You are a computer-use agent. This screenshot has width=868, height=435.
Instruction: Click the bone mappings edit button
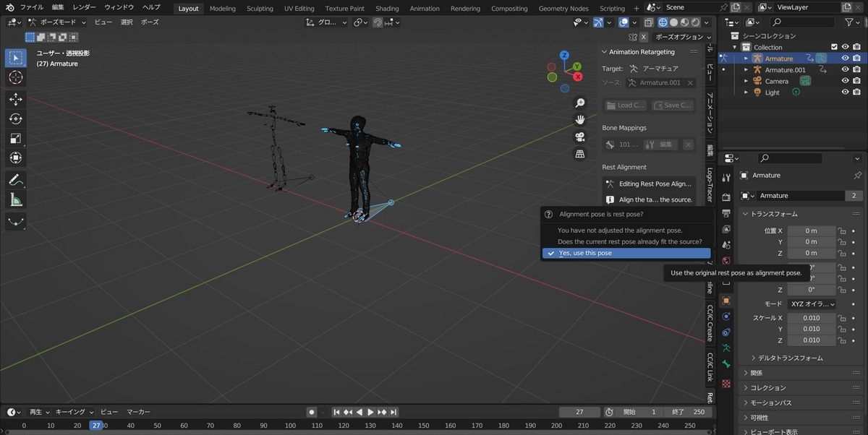coord(660,145)
